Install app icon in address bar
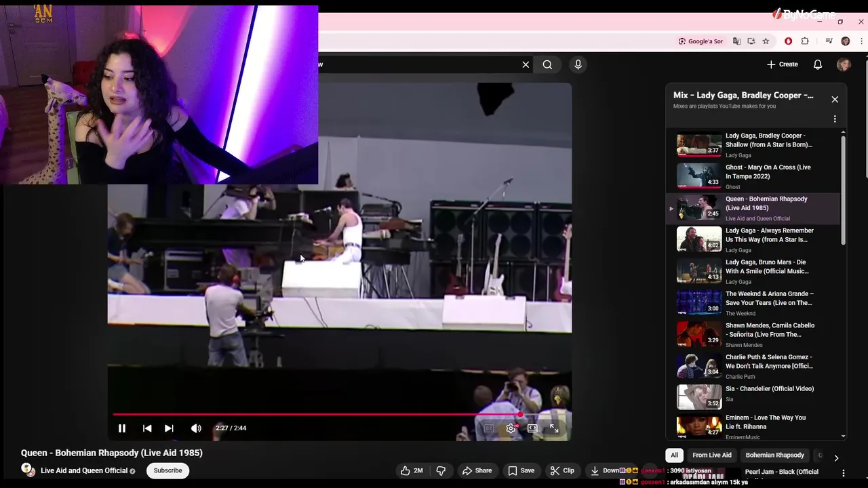Image resolution: width=868 pixels, height=488 pixels. [751, 41]
